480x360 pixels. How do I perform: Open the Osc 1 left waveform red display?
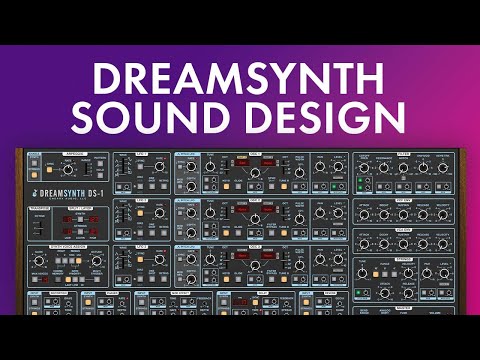(242, 163)
